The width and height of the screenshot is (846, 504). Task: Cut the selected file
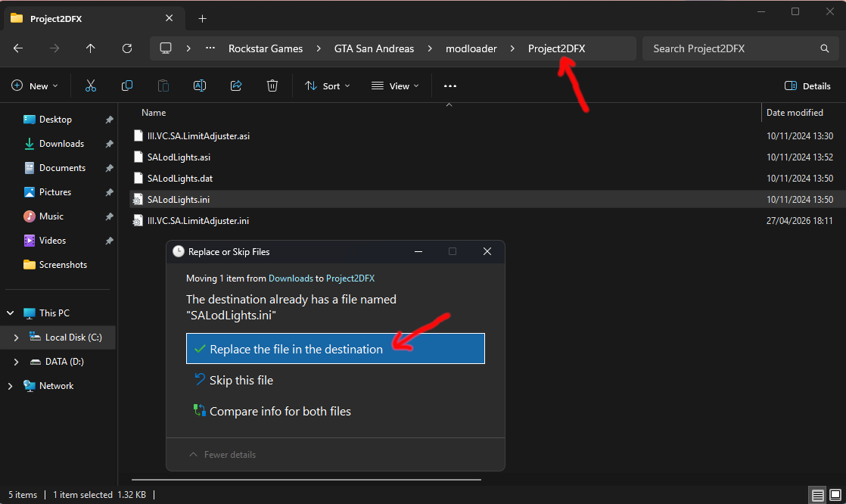click(91, 86)
